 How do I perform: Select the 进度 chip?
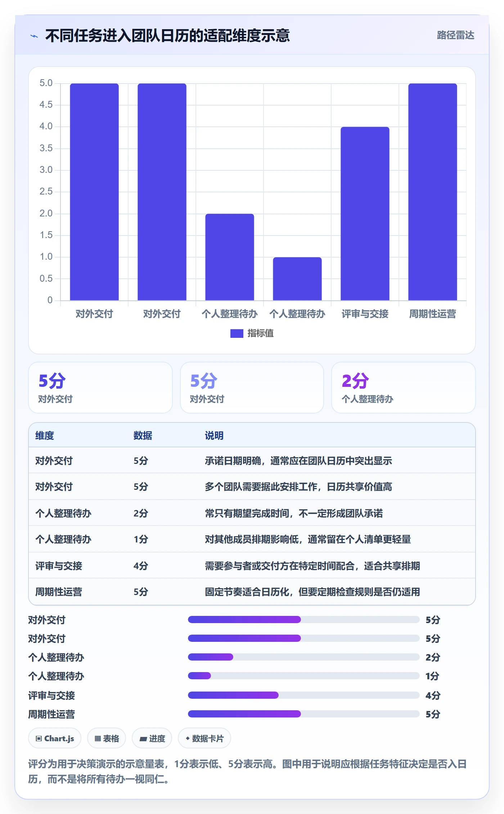pos(152,738)
